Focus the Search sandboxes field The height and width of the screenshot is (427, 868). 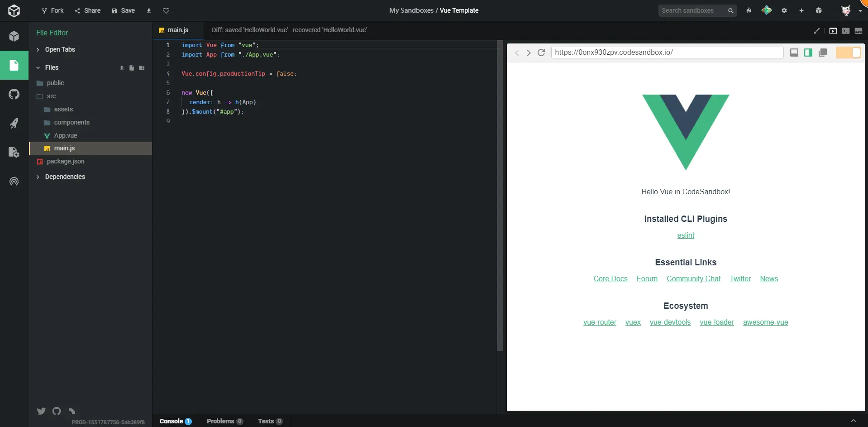[x=697, y=10]
